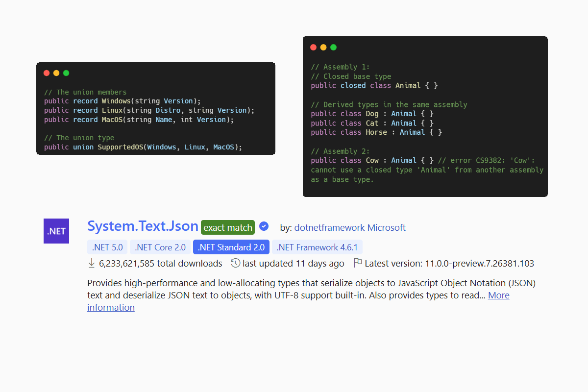Click yellow dot in closed class code window
588x392 pixels.
pos(323,47)
